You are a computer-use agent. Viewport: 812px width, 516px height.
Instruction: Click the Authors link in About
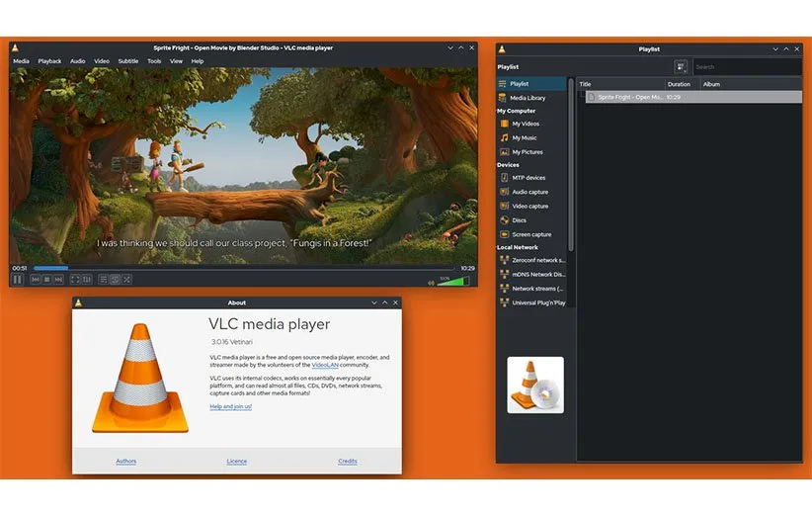(126, 462)
